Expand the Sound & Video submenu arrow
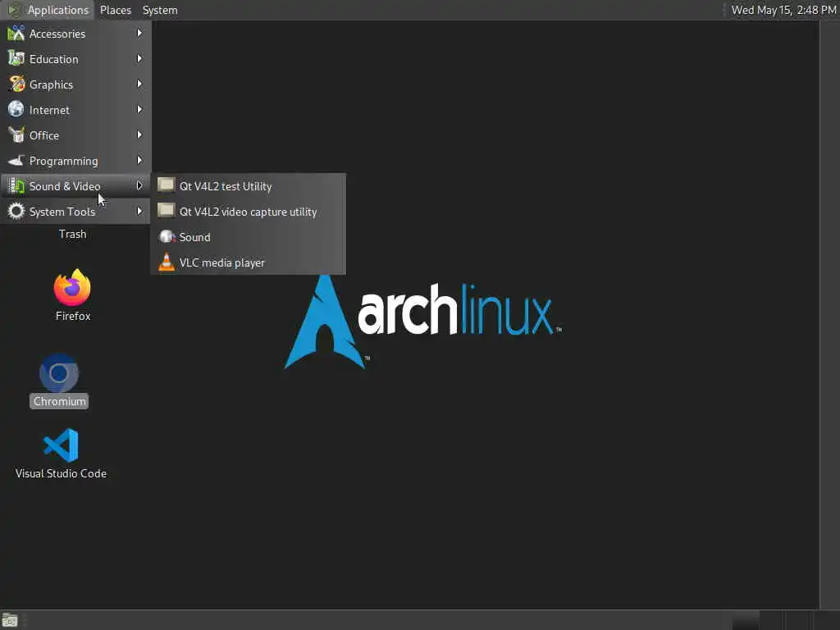The height and width of the screenshot is (630, 840). tap(139, 186)
